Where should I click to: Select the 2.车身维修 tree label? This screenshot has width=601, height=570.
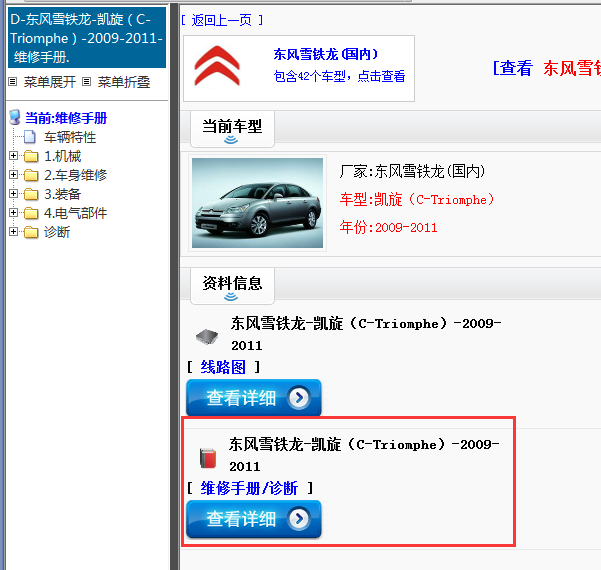(x=76, y=175)
